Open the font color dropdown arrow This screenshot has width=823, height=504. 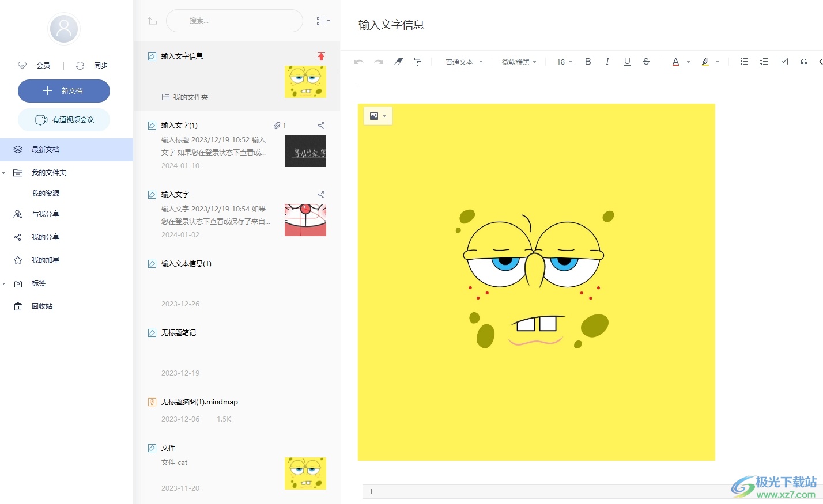tap(688, 62)
